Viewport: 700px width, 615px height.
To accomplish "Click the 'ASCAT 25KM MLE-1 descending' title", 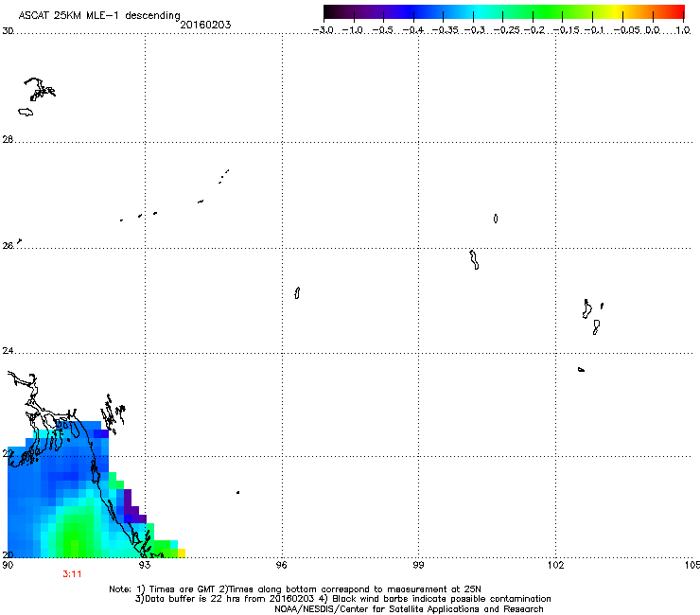I will tap(99, 15).
